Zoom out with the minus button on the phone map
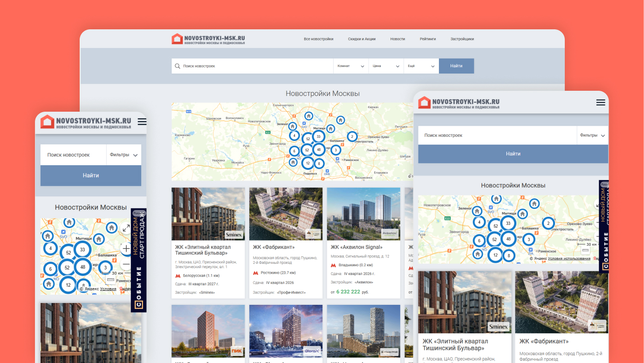Screen dimensions: 644x363 tap(126, 264)
